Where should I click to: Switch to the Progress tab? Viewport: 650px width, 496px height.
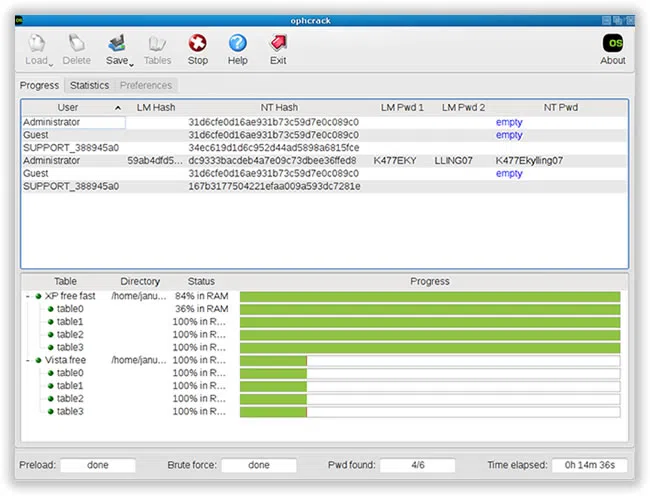pos(40,86)
